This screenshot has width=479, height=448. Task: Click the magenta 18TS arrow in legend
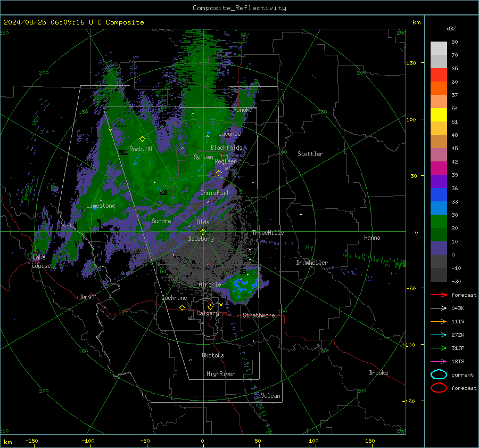[x=439, y=362]
